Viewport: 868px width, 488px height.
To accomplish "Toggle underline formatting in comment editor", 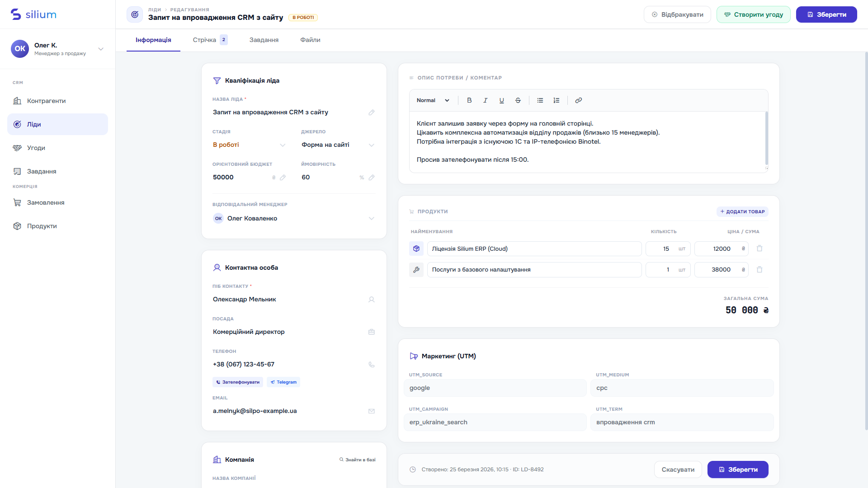I will coord(502,100).
